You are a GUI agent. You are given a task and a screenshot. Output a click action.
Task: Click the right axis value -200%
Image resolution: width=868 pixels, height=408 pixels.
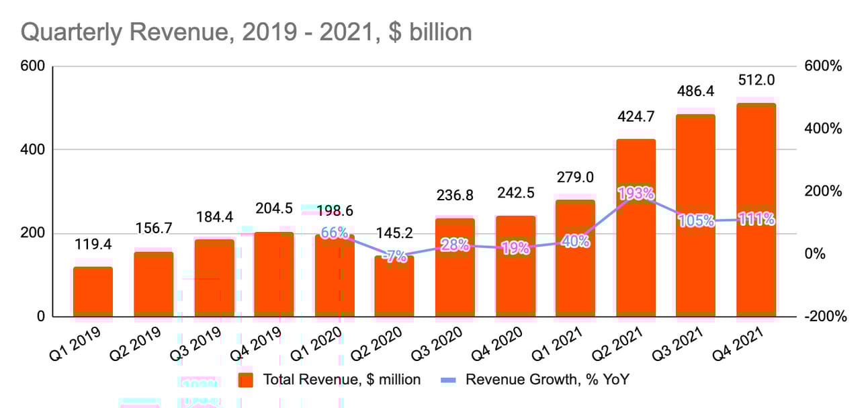pyautogui.click(x=825, y=317)
